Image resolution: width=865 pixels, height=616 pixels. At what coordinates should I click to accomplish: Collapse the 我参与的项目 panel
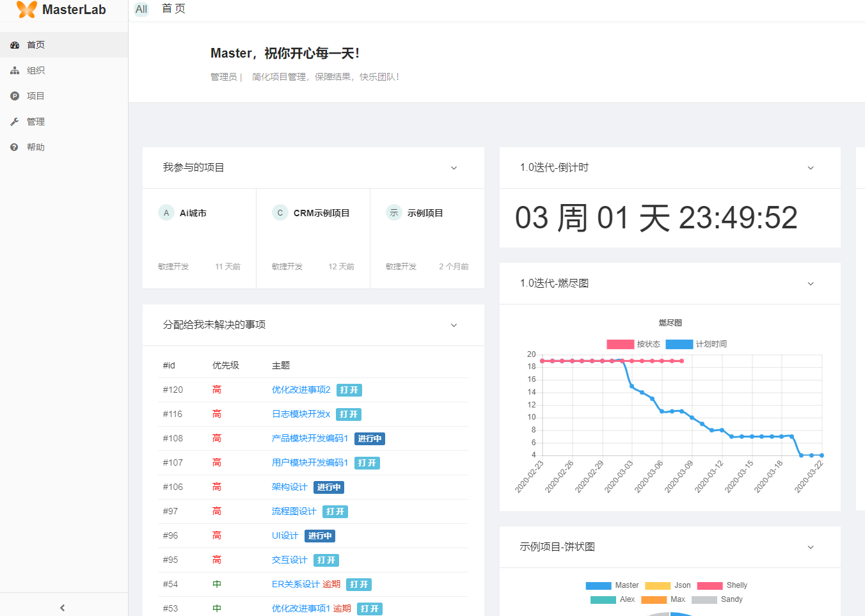click(x=454, y=168)
